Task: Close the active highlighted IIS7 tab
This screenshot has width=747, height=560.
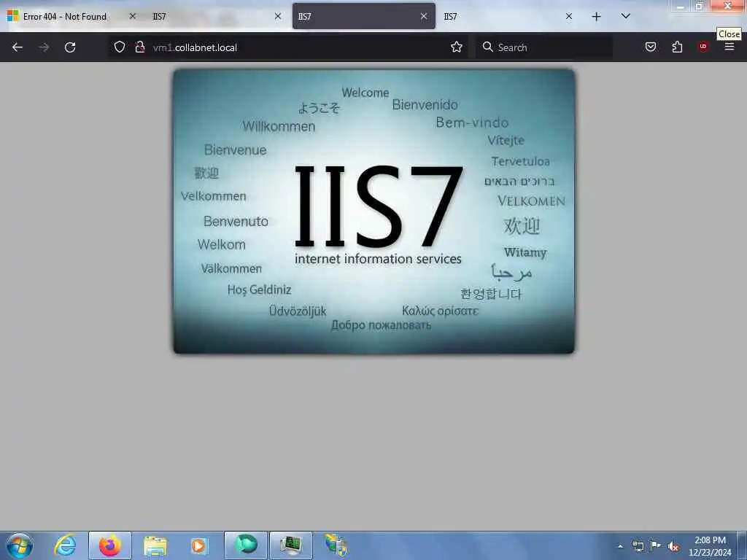Action: coord(424,16)
